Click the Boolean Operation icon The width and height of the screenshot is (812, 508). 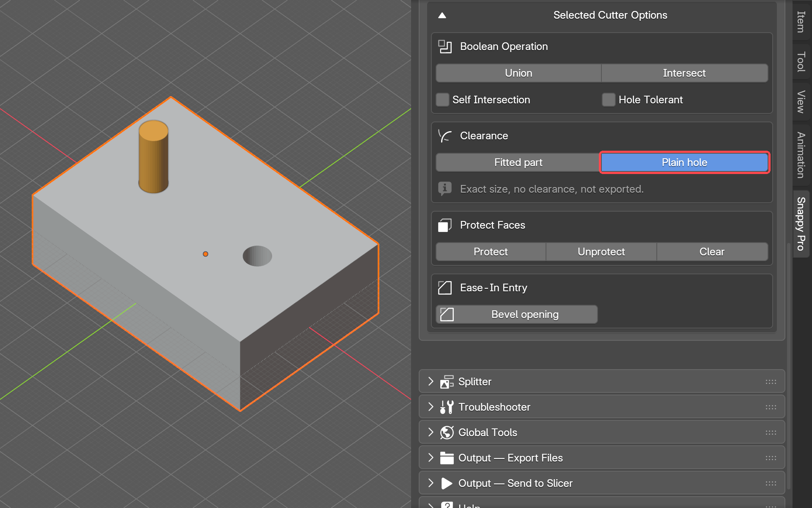[445, 47]
